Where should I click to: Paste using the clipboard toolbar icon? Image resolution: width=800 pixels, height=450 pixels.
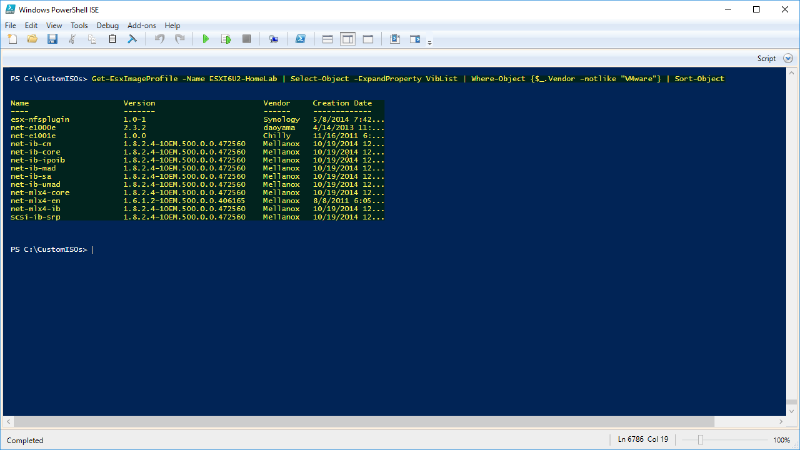click(111, 39)
